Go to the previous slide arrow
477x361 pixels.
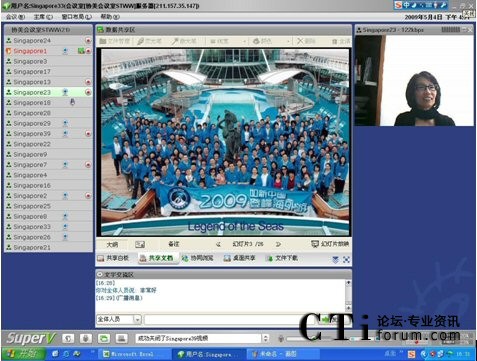click(x=219, y=244)
